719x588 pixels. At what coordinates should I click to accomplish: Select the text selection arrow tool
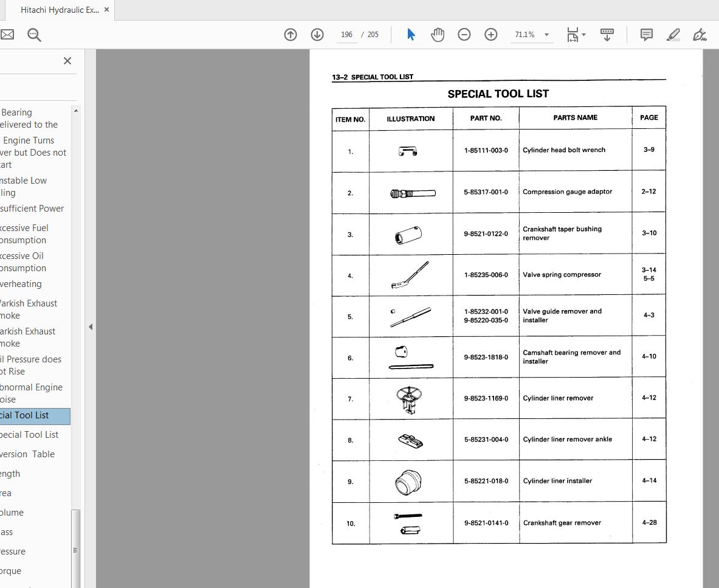[x=411, y=35]
